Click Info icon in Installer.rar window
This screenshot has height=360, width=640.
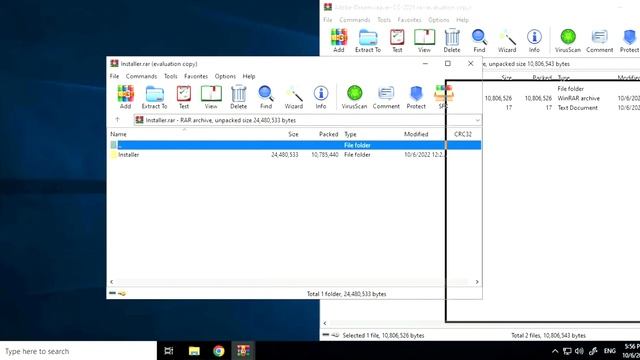[321, 97]
